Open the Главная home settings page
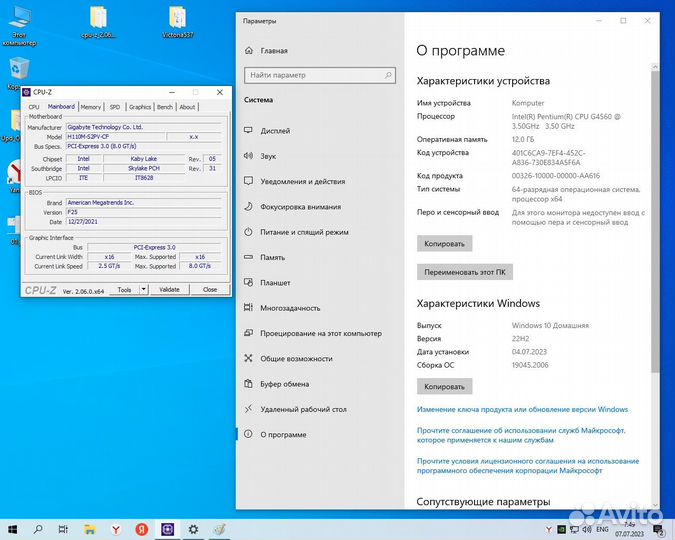Viewport: 675px width, 540px height. [x=266, y=51]
